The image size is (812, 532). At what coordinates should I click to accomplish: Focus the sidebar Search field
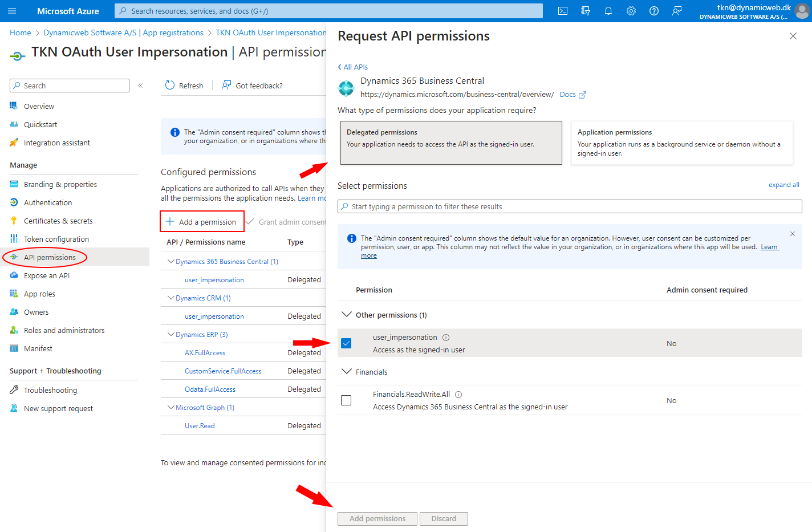click(70, 86)
